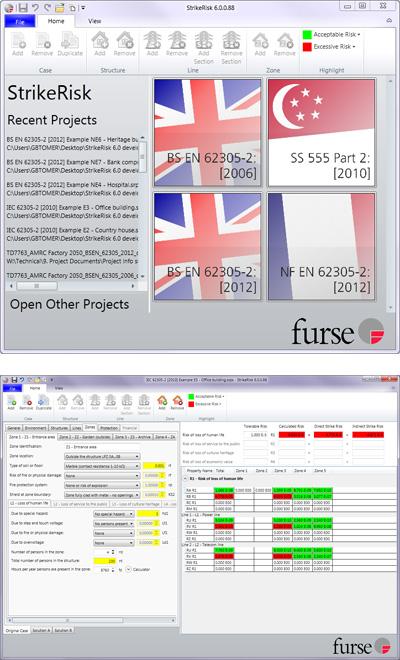Expand the Calculator chevron
The image size is (400, 660).
(x=128, y=570)
